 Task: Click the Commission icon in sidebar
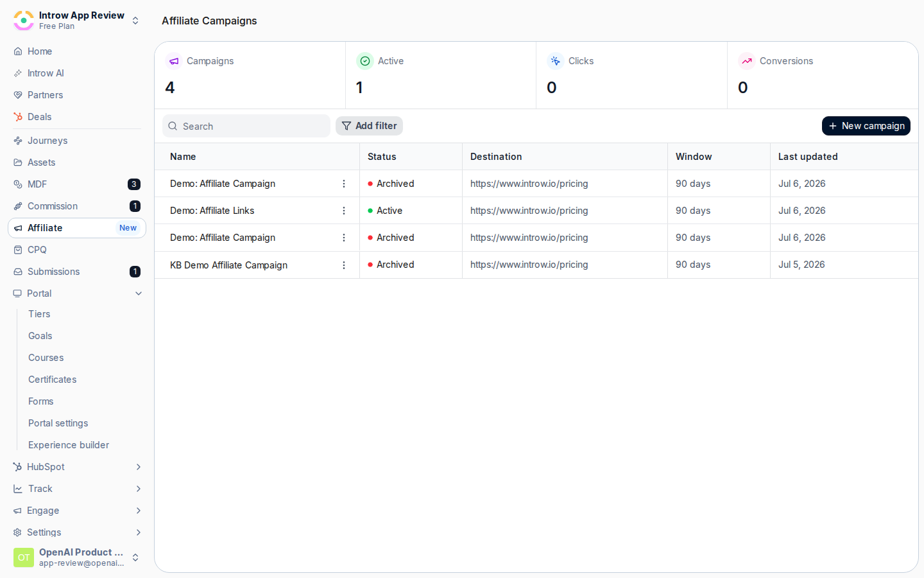[18, 206]
